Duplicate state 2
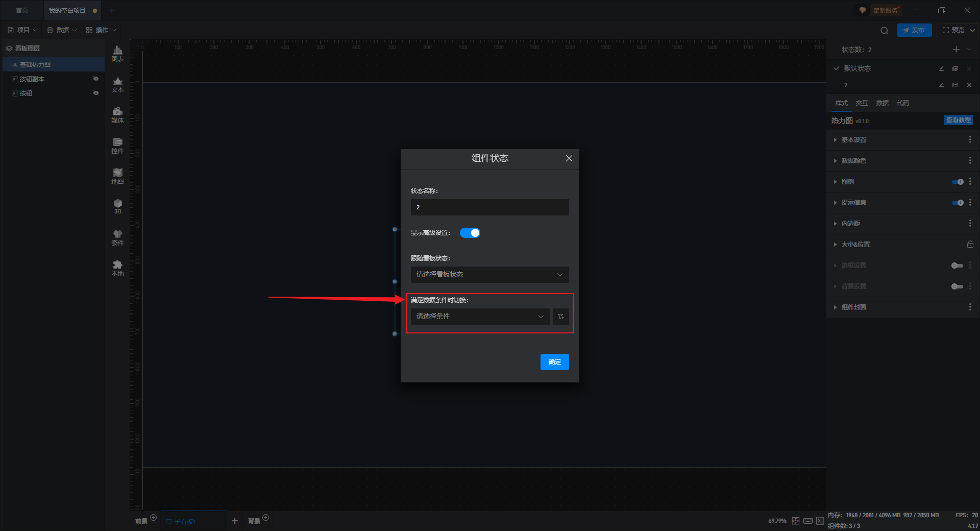The height and width of the screenshot is (531, 980). pos(955,85)
